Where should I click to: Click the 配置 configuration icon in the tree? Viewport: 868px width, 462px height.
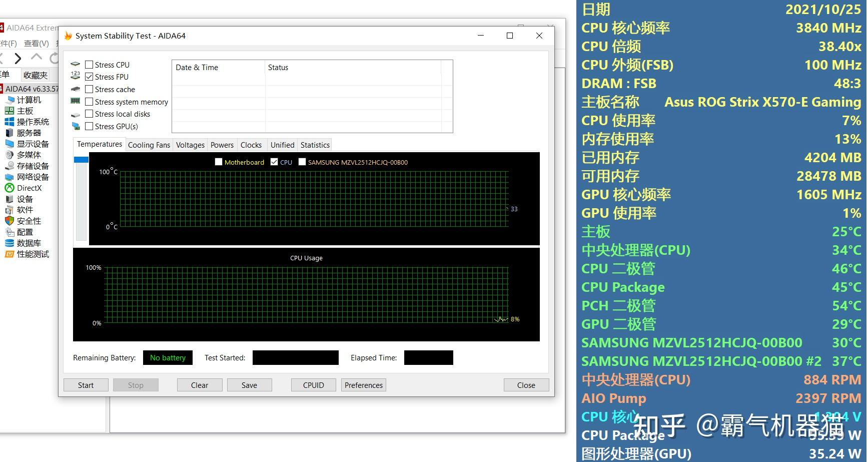(9, 232)
